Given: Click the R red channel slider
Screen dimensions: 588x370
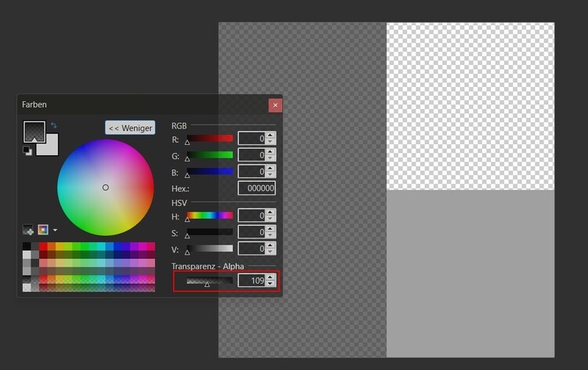Looking at the screenshot, I should click(x=209, y=138).
